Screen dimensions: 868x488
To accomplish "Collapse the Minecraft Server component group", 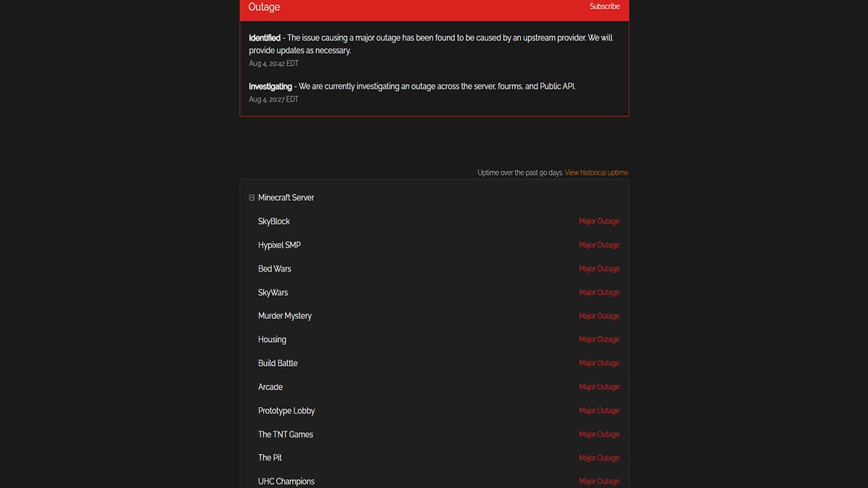I will tap(252, 197).
